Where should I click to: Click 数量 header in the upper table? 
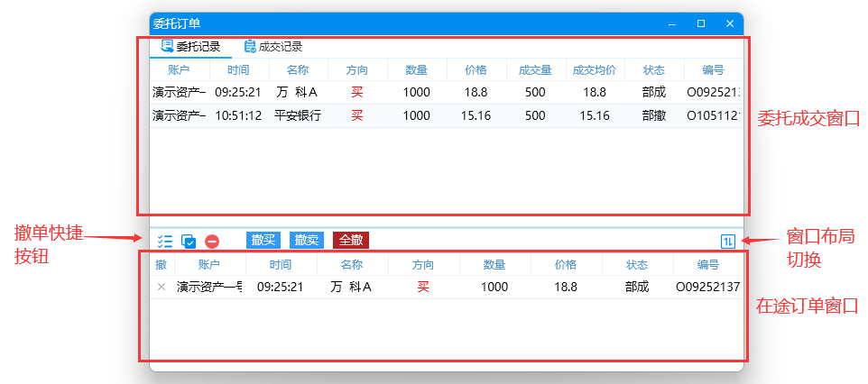(x=416, y=70)
